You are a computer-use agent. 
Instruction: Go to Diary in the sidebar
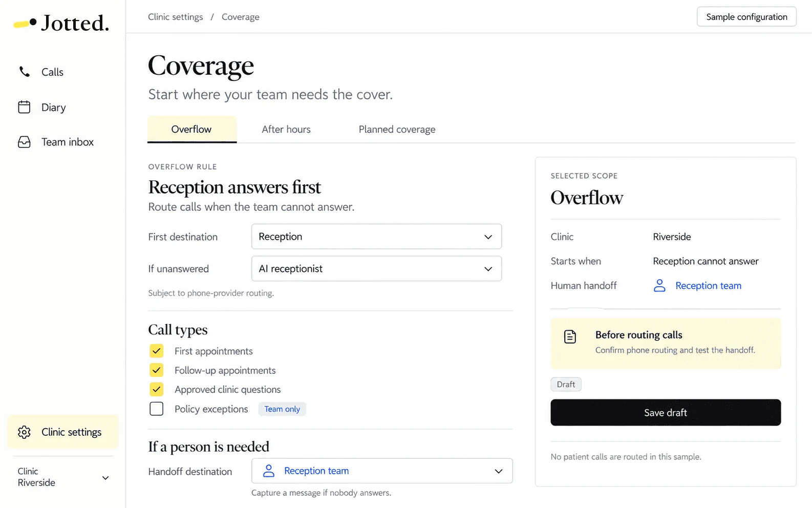(x=54, y=108)
